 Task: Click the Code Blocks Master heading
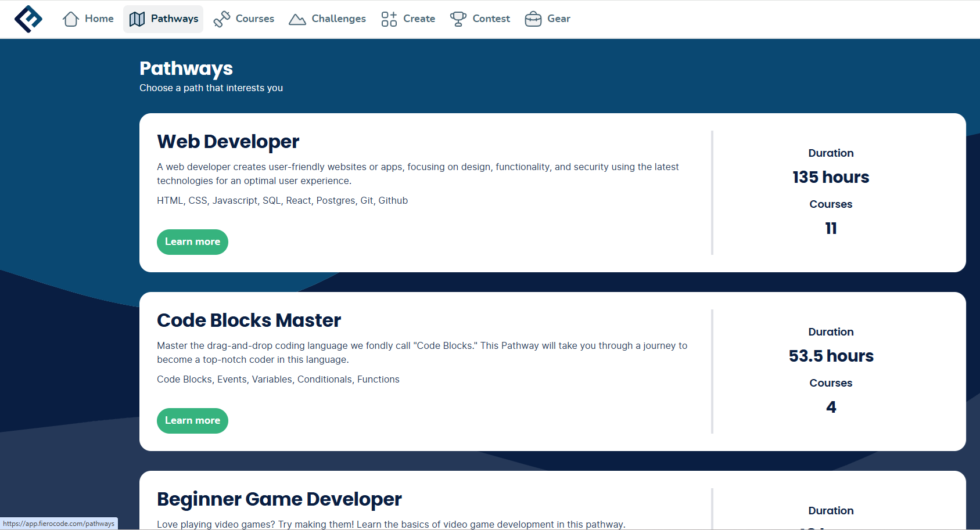tap(249, 320)
